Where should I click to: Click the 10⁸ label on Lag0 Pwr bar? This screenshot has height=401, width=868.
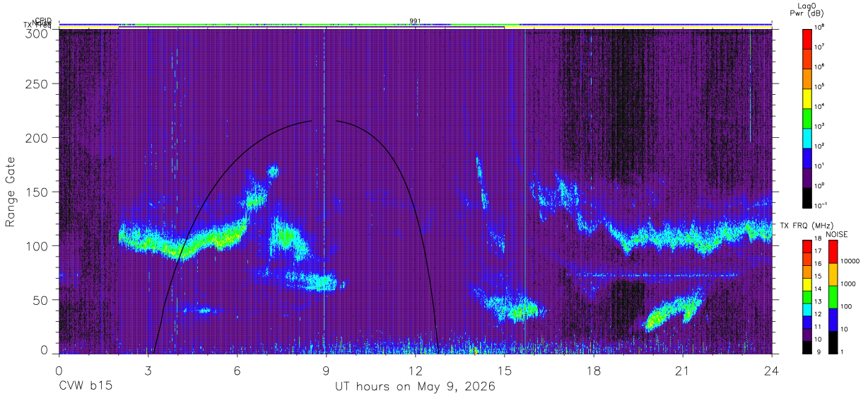[x=821, y=28]
